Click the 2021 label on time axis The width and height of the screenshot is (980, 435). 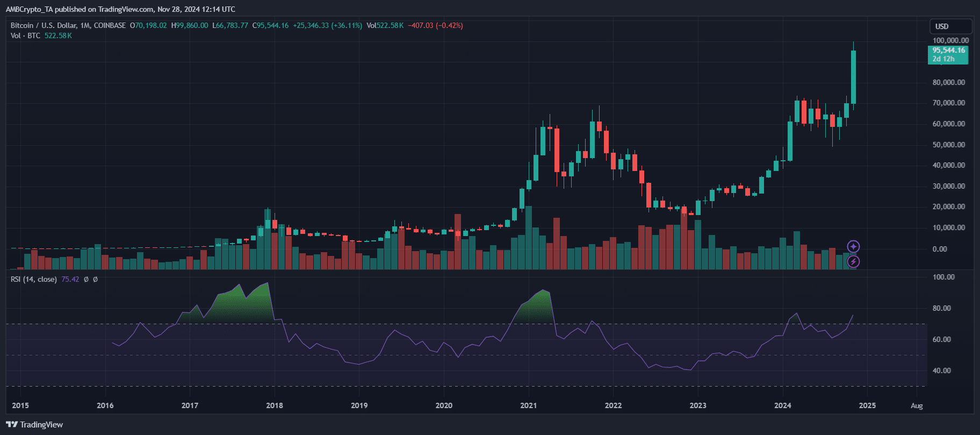pos(528,405)
